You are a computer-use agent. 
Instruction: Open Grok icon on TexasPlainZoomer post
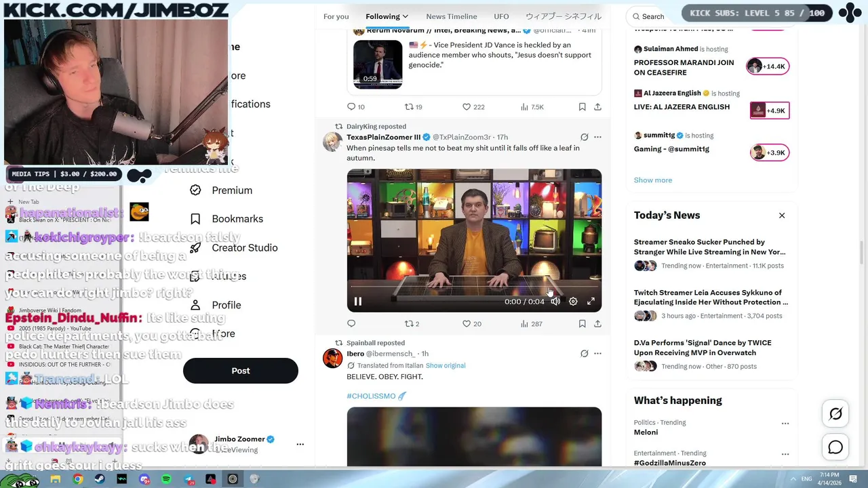click(x=585, y=137)
